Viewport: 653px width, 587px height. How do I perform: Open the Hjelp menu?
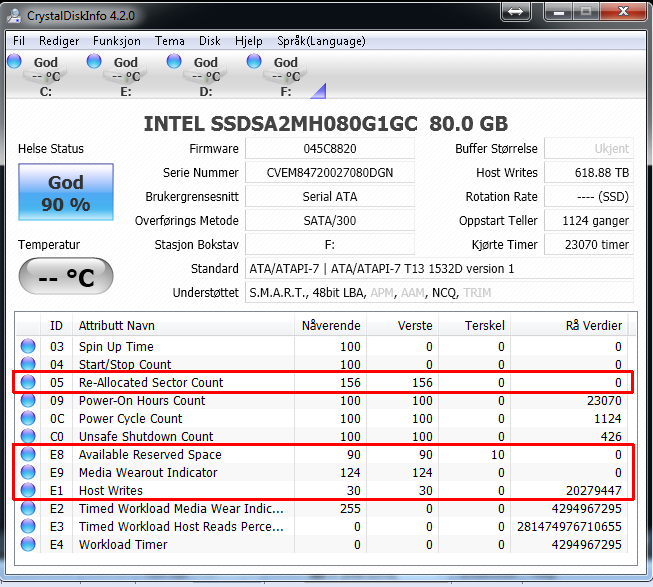249,41
